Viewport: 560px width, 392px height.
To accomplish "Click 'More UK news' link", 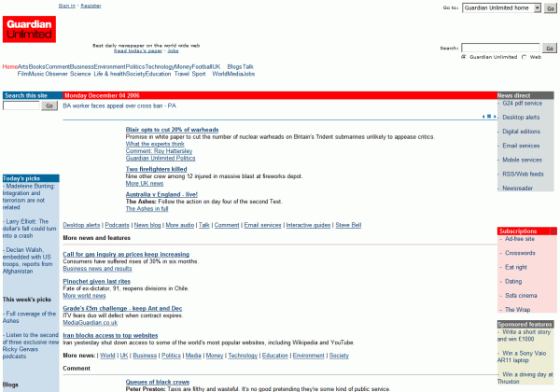I will point(145,184).
